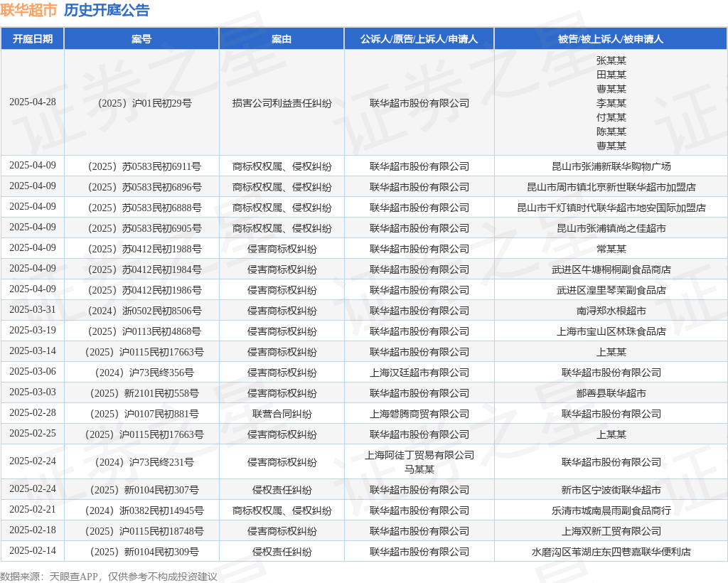The width and height of the screenshot is (728, 583).
Task: Click case number (2025)沪0107民初881号
Action: 144,414
